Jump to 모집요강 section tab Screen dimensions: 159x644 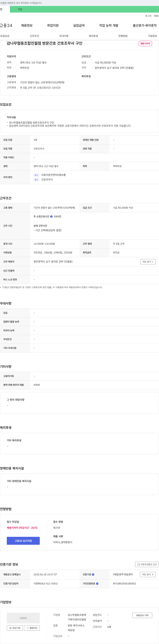pos(5,36)
